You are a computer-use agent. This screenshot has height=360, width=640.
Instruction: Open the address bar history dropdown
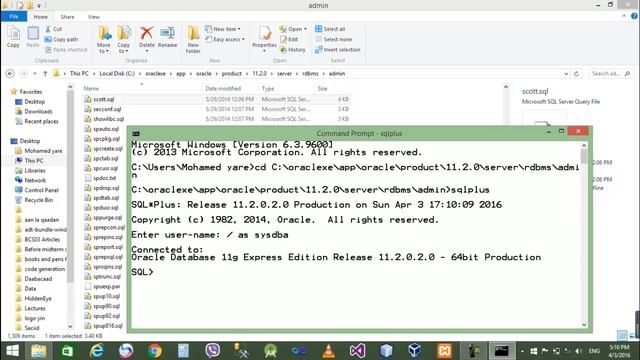click(566, 74)
